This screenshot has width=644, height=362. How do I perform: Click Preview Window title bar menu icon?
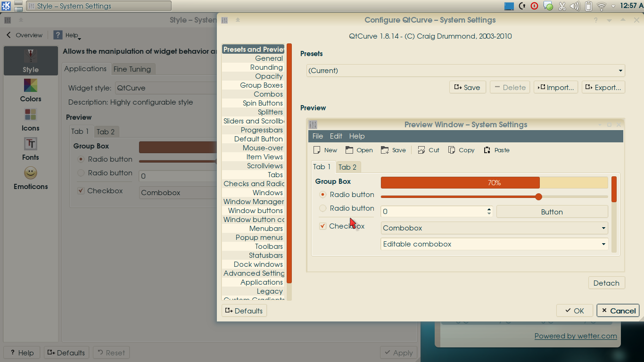(x=313, y=124)
